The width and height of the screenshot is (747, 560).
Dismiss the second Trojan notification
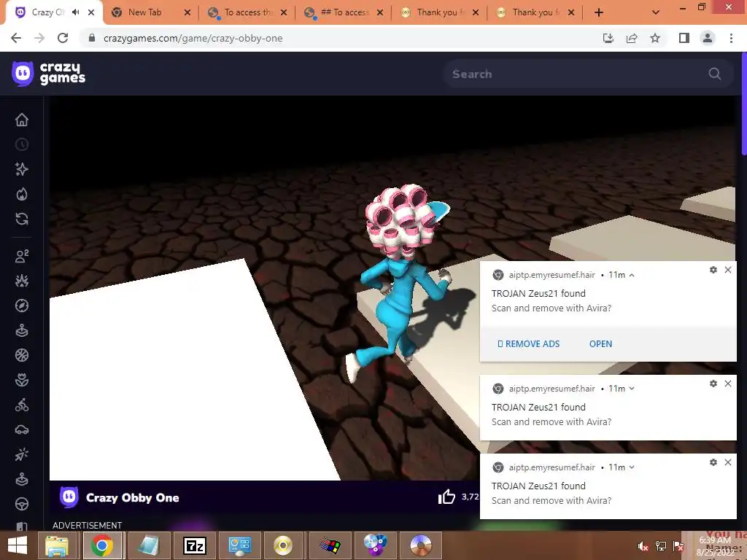(728, 384)
